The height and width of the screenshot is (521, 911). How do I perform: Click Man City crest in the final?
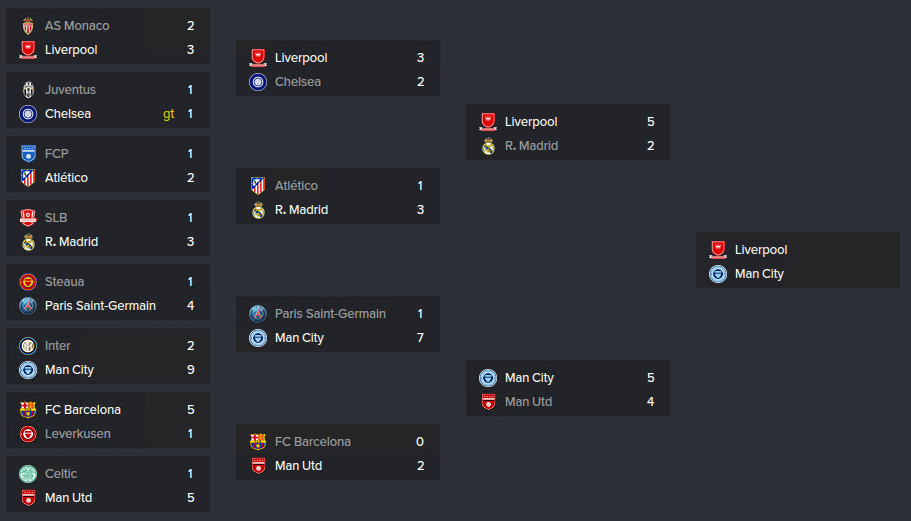point(718,274)
